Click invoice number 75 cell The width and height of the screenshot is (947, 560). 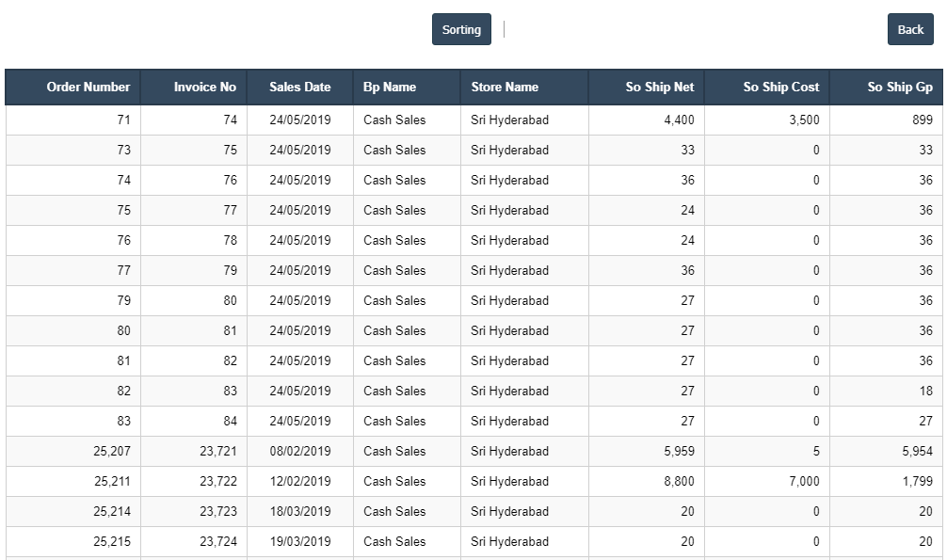coord(230,150)
